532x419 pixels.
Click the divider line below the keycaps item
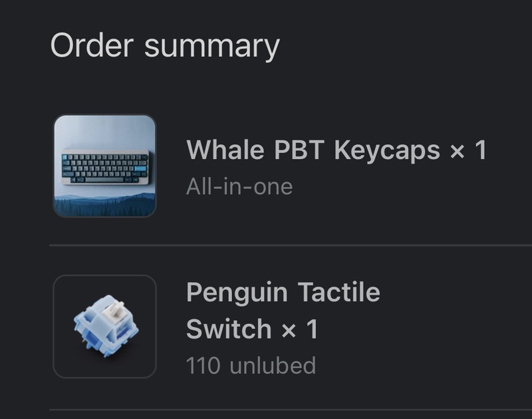pos(291,245)
